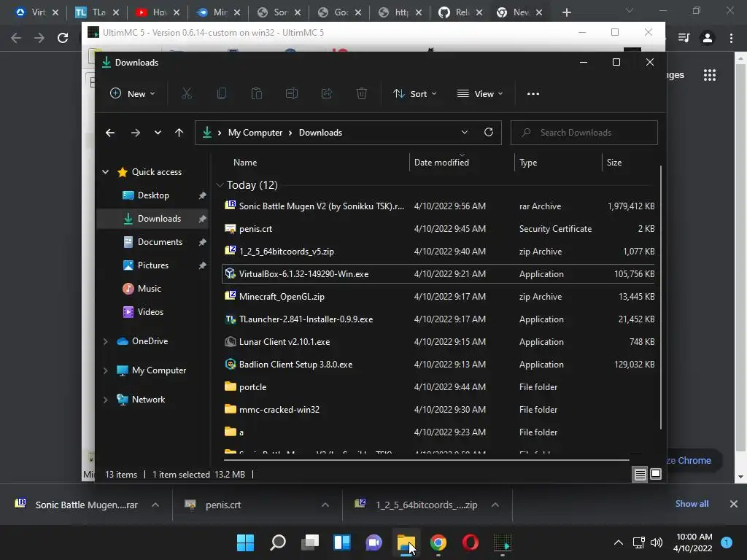Open Recent locations chevron dropdown

click(158, 133)
